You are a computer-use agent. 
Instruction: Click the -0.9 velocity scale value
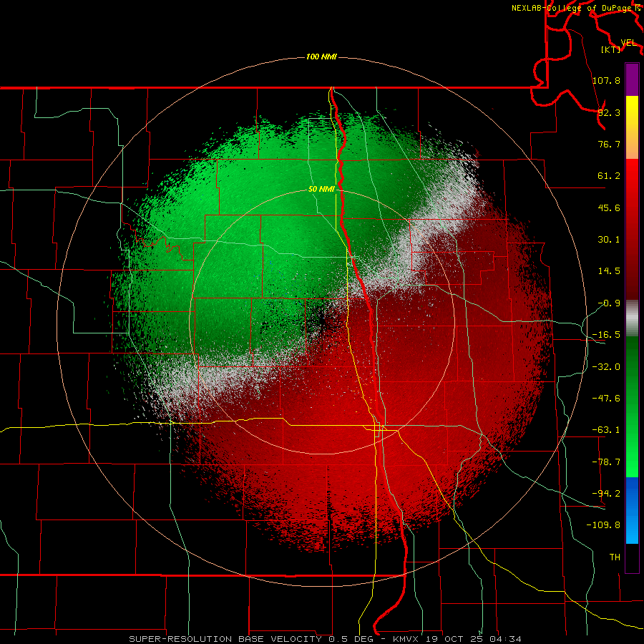tap(609, 303)
